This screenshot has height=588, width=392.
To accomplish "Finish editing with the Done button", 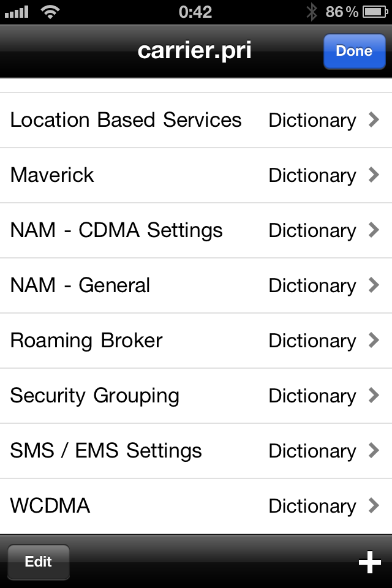I will (355, 51).
